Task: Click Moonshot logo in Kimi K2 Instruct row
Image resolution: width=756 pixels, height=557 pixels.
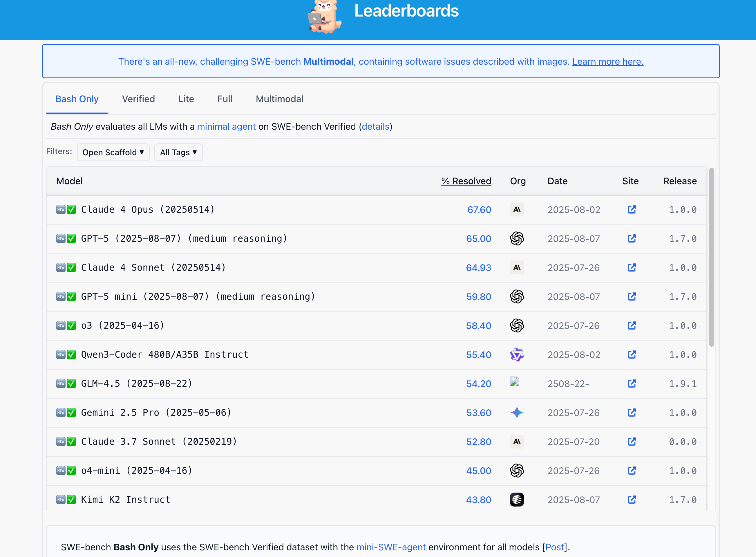Action: pos(517,500)
